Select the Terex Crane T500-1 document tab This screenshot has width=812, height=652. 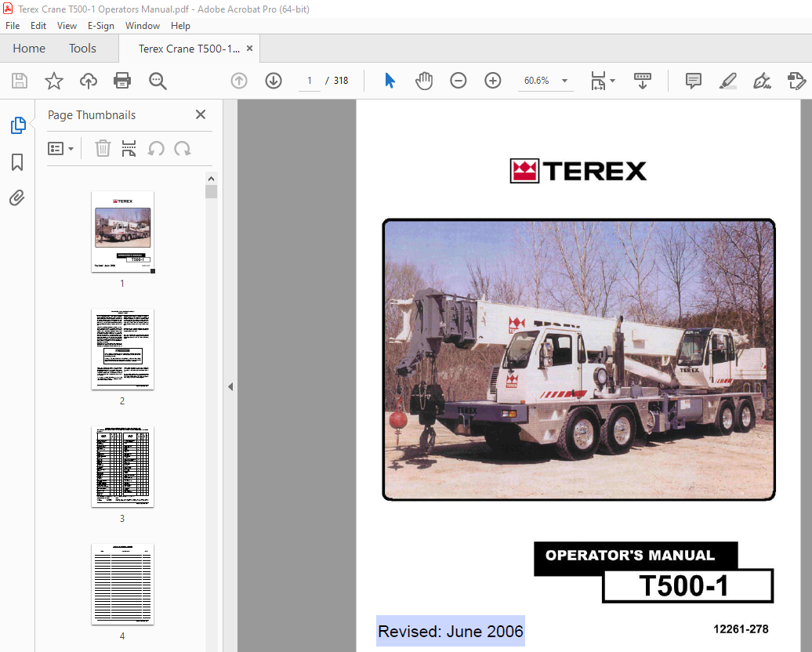189,49
